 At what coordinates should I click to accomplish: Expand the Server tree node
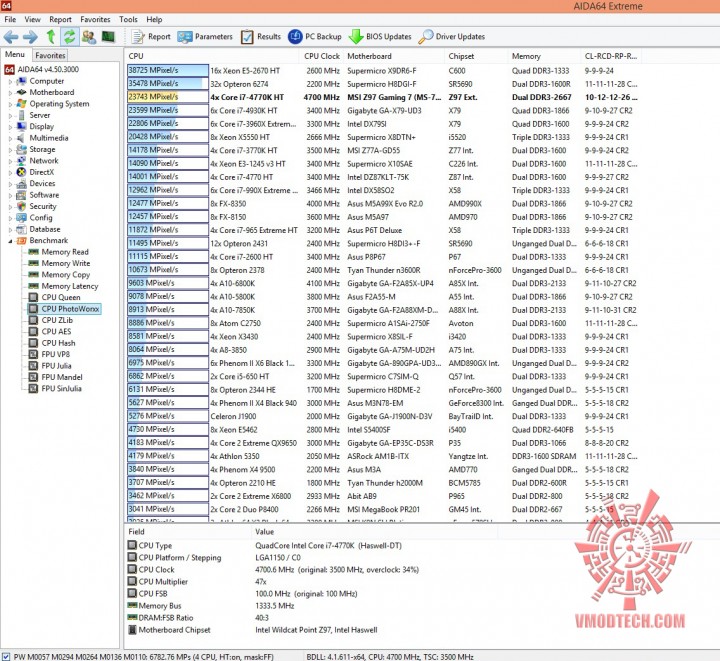10,116
